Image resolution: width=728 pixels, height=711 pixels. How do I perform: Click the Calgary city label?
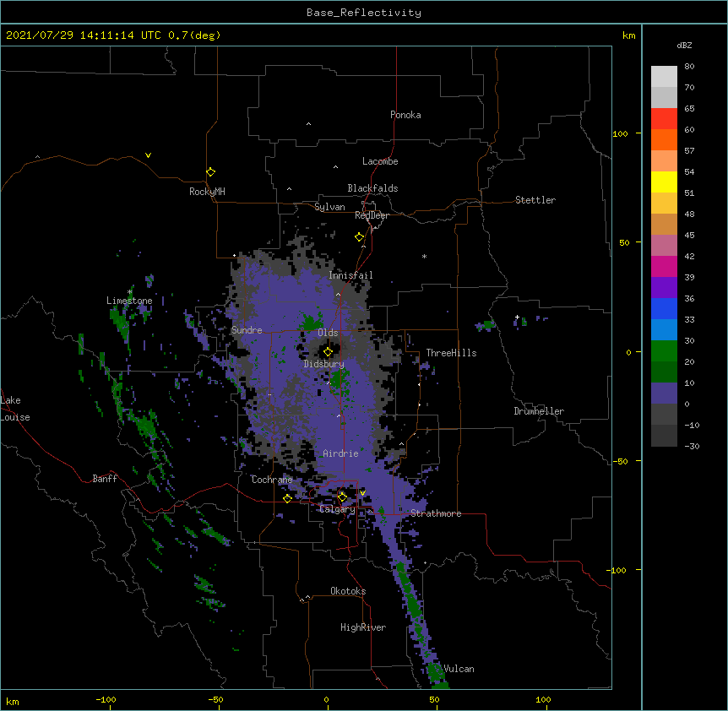[337, 509]
